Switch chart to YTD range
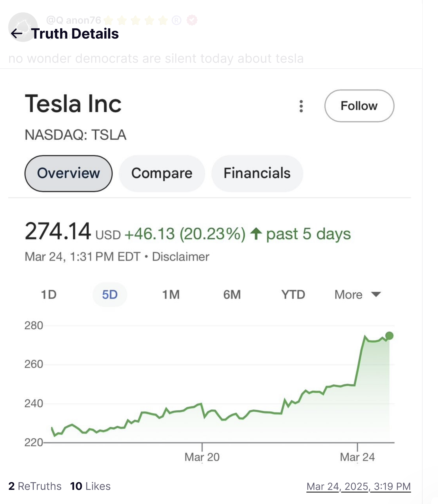 tap(293, 295)
